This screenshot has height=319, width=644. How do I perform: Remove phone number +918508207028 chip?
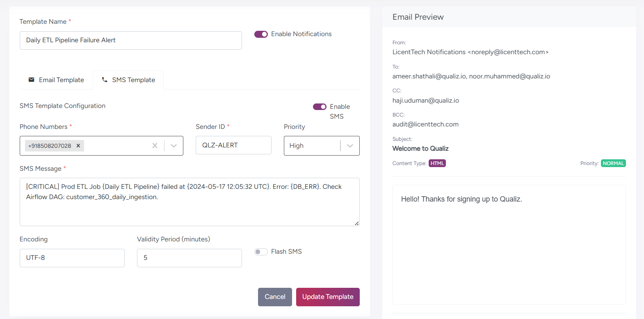click(78, 146)
